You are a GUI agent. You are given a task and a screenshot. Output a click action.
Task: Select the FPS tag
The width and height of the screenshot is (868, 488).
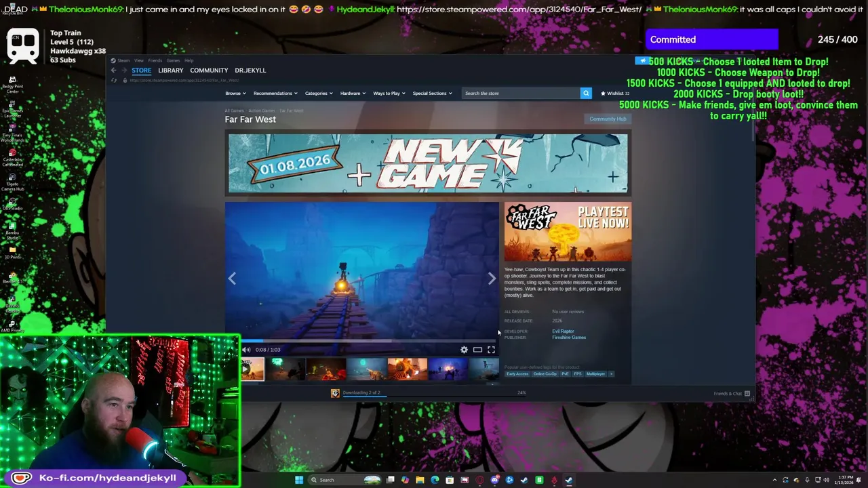(x=578, y=373)
